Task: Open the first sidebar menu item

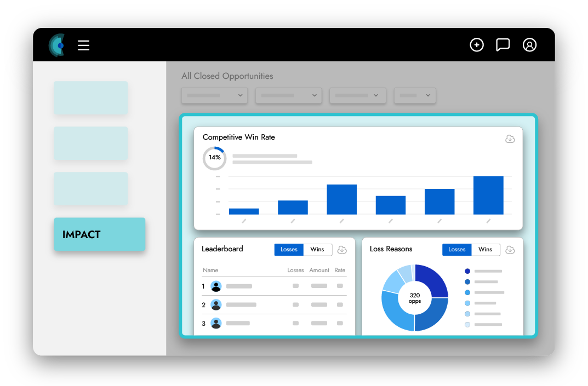Action: pyautogui.click(x=91, y=98)
